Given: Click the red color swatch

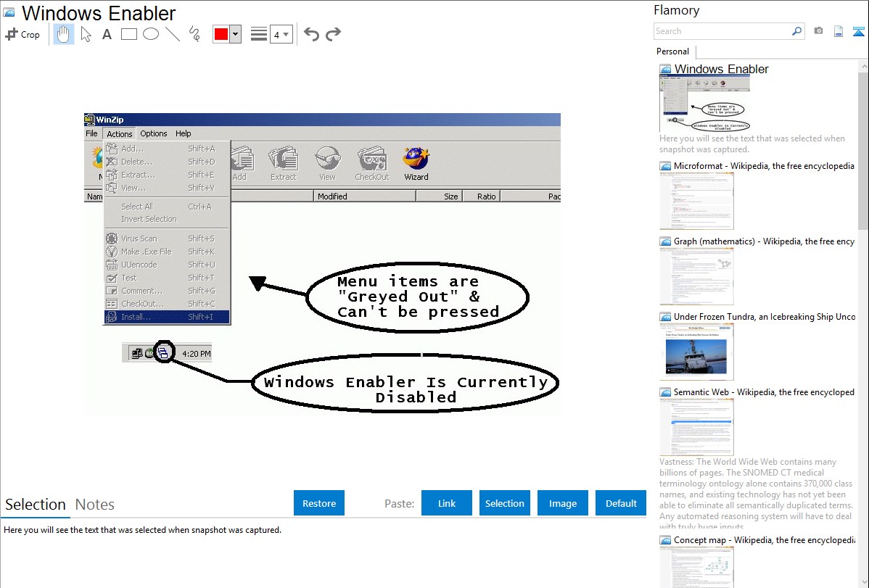Looking at the screenshot, I should (221, 34).
